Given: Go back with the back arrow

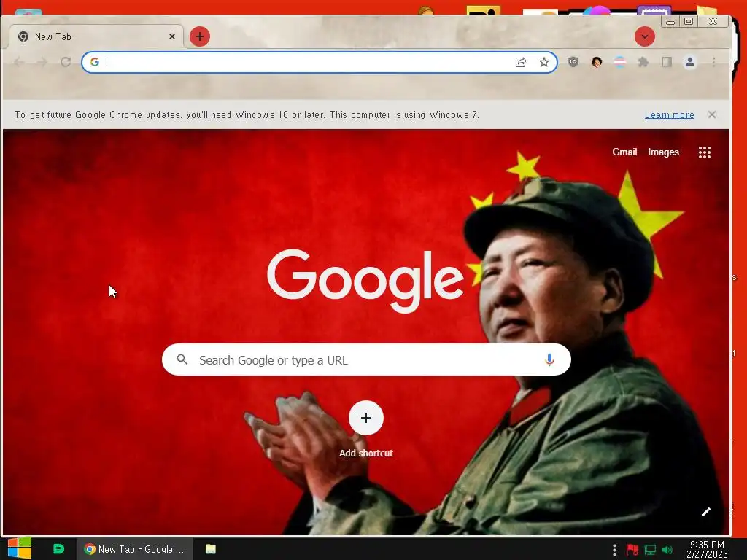Looking at the screenshot, I should click(x=19, y=62).
